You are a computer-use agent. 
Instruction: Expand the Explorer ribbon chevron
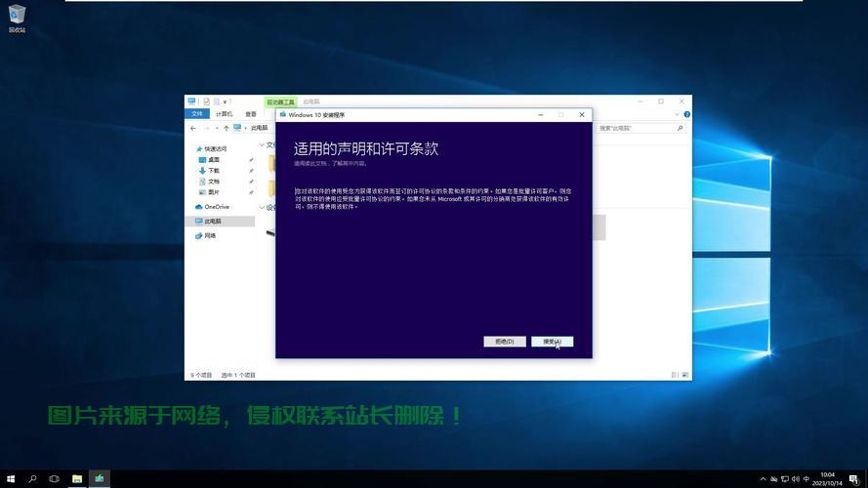pos(677,114)
